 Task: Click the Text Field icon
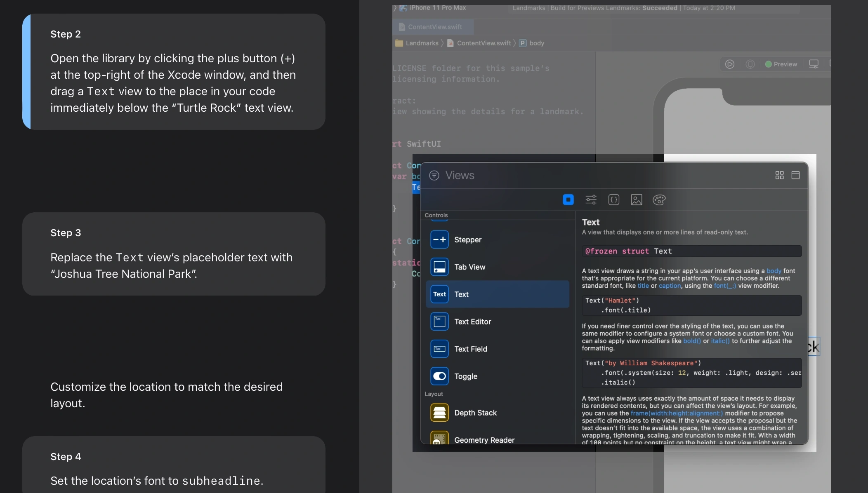[x=439, y=349]
